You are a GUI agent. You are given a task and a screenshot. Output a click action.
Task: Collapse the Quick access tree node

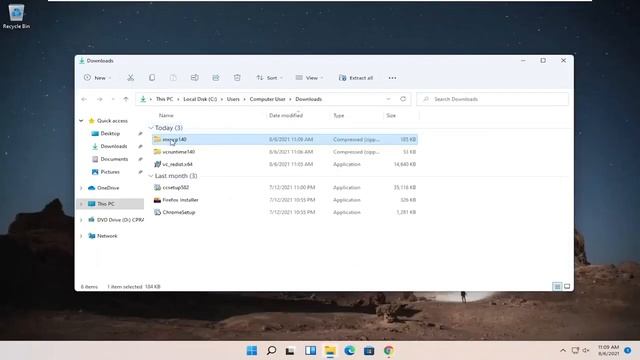point(81,121)
